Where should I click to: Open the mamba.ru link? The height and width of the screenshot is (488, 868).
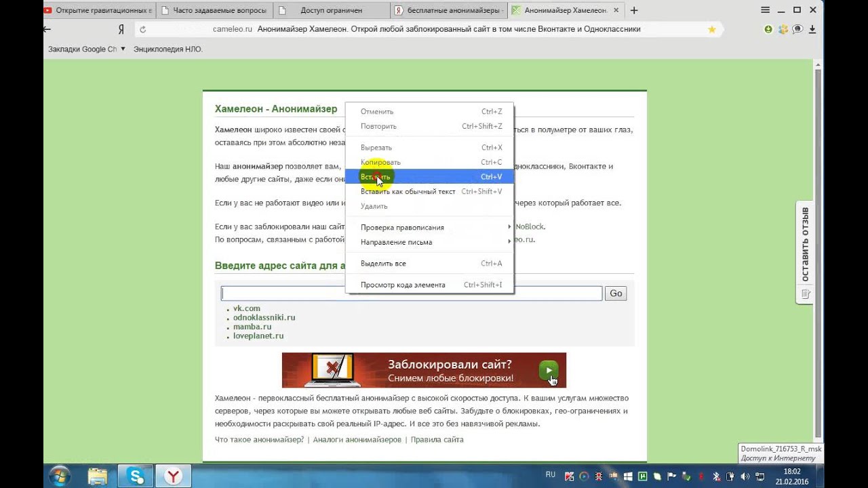(252, 327)
